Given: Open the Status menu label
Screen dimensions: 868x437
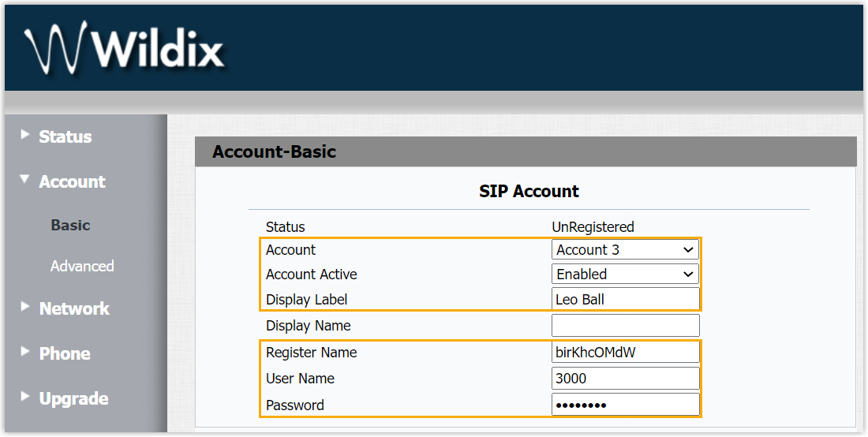Looking at the screenshot, I should [65, 137].
